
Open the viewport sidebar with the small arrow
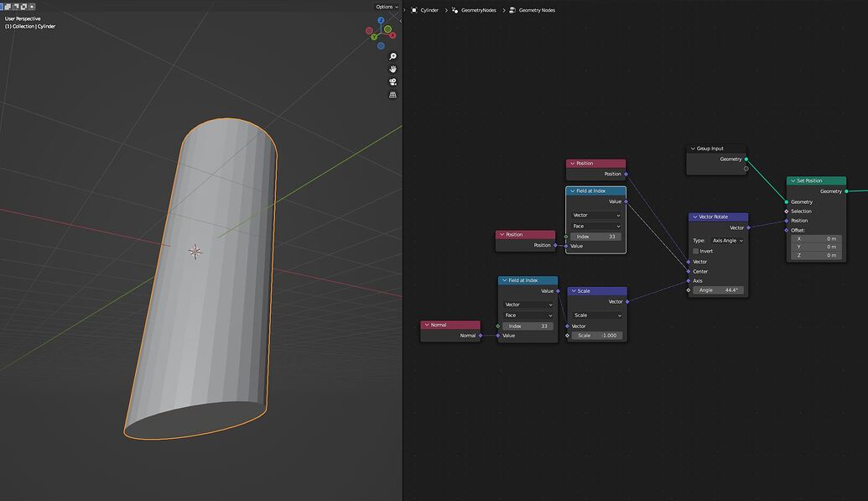pos(400,20)
